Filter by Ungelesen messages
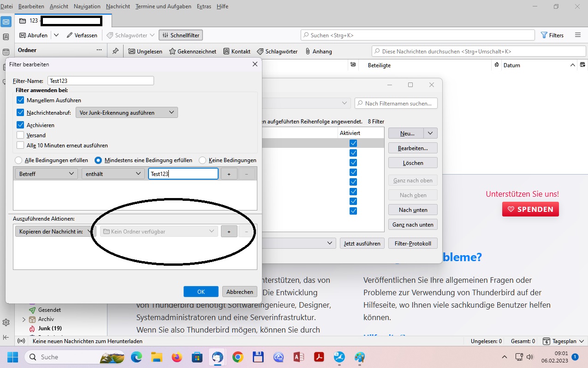 (145, 51)
